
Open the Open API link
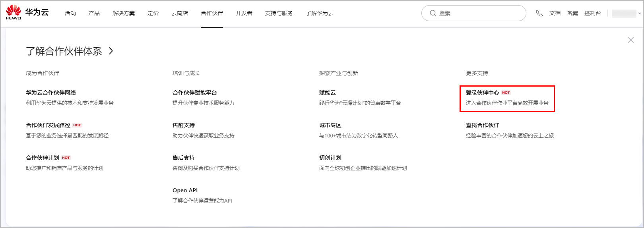click(185, 190)
